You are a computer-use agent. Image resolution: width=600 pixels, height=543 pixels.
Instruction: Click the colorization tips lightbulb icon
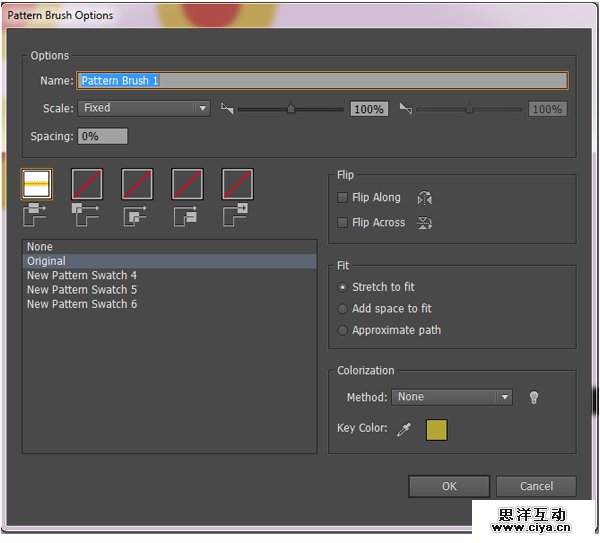tap(534, 397)
